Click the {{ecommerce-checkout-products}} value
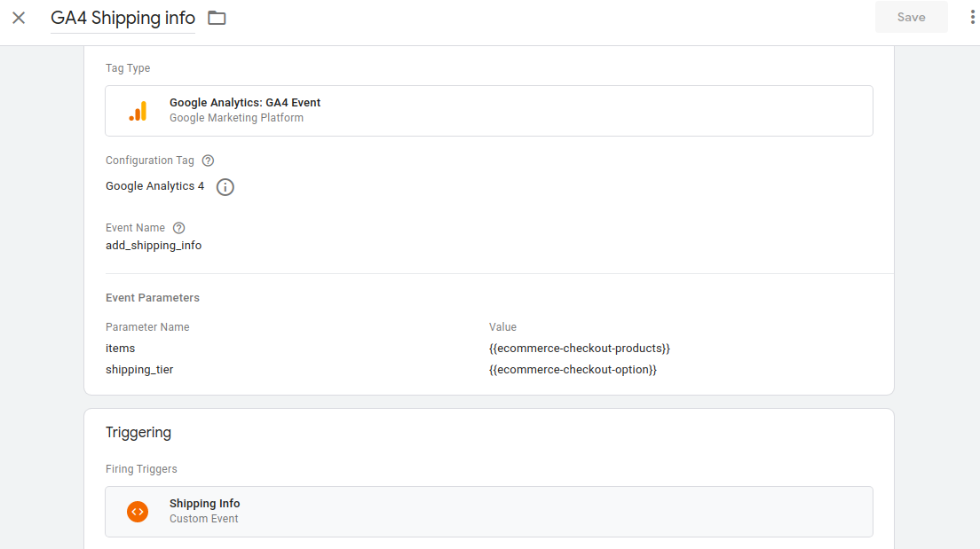Viewport: 980px width, 549px height. point(579,349)
